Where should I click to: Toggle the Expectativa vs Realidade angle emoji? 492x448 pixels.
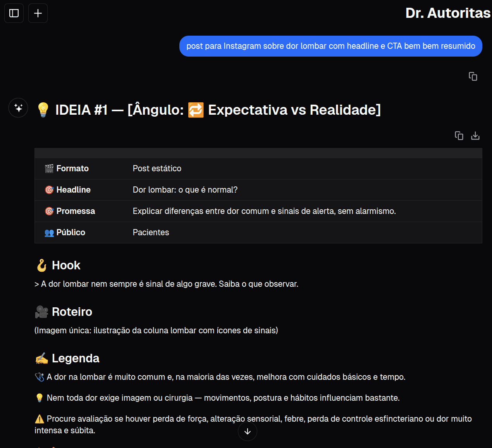pyautogui.click(x=196, y=110)
